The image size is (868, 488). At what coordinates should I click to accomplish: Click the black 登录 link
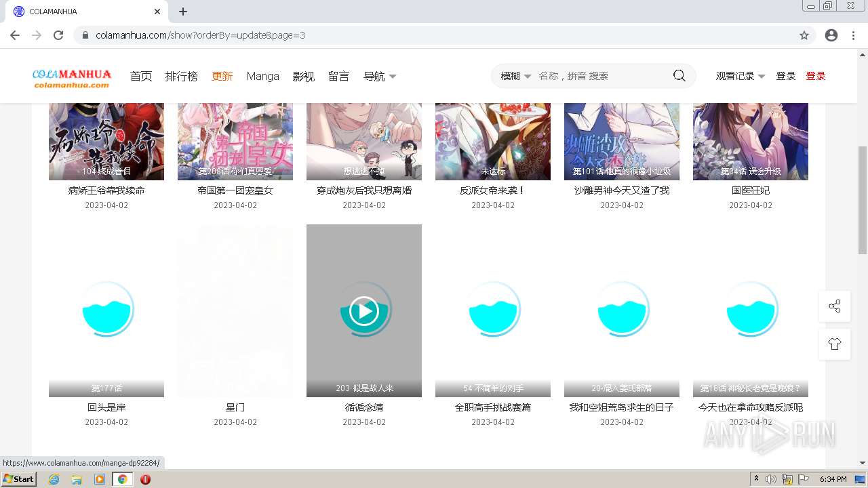(786, 76)
